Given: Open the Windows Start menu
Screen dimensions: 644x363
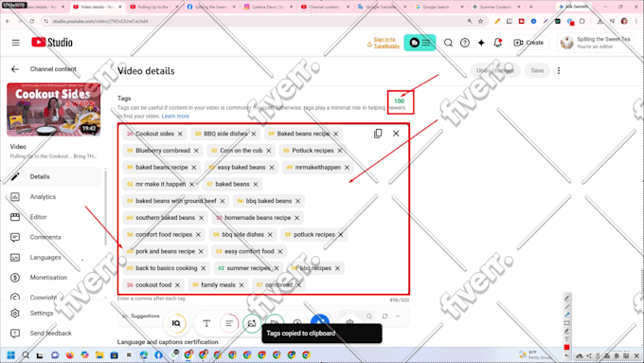Looking at the screenshot, I should (x=10, y=354).
